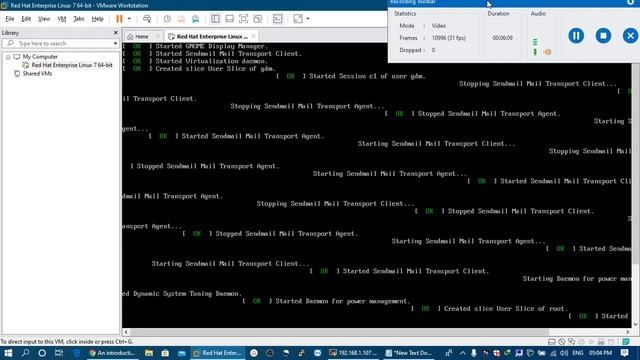This screenshot has height=360, width=640.
Task: Close the Red Hat Enterprise Linux tab
Action: (253, 36)
